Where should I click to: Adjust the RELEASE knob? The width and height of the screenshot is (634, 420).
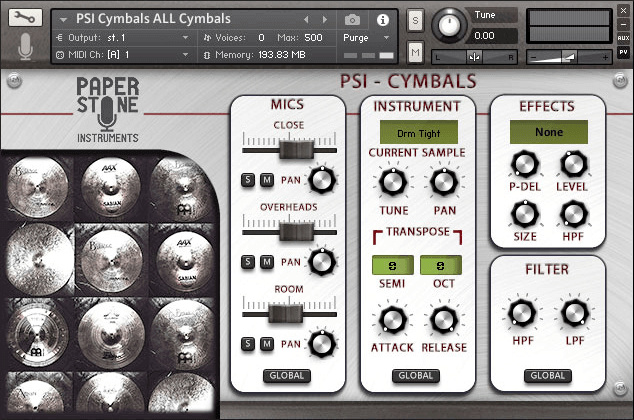click(x=444, y=320)
